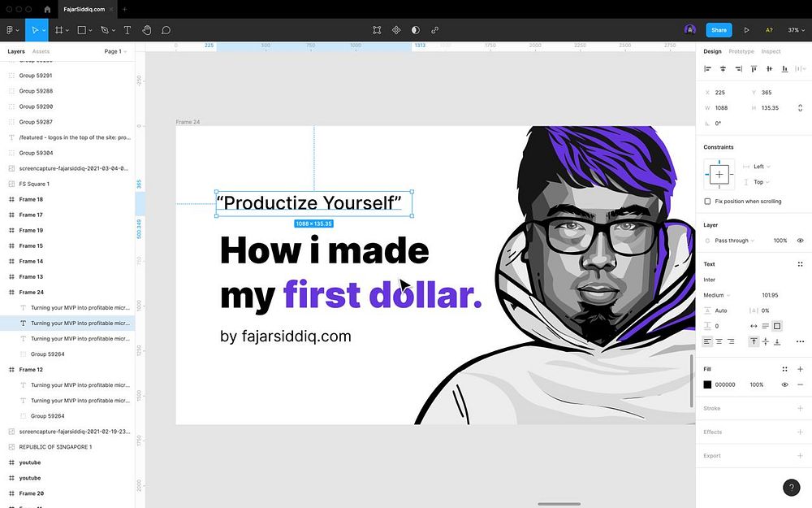The image size is (812, 508).
Task: Select the Rectangle shape tool
Action: pos(81,30)
